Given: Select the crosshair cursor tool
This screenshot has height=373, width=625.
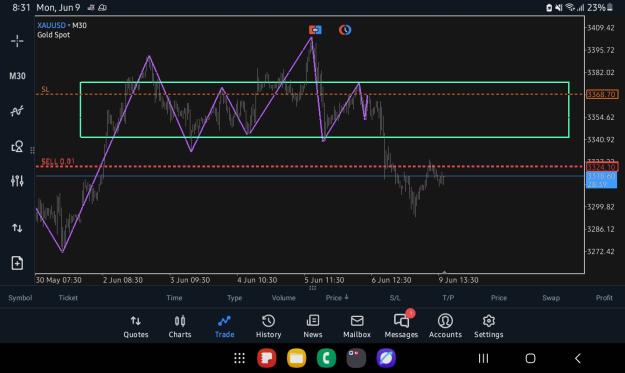Looking at the screenshot, I should click(17, 41).
